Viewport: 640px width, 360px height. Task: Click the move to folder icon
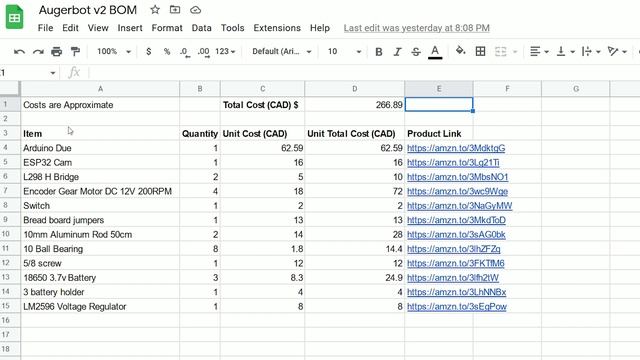coord(175,9)
